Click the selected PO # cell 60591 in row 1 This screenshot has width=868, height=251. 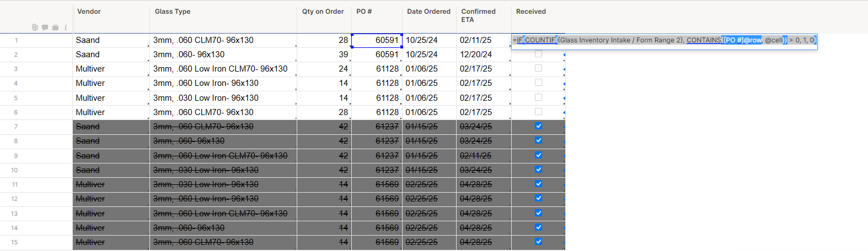click(x=377, y=40)
